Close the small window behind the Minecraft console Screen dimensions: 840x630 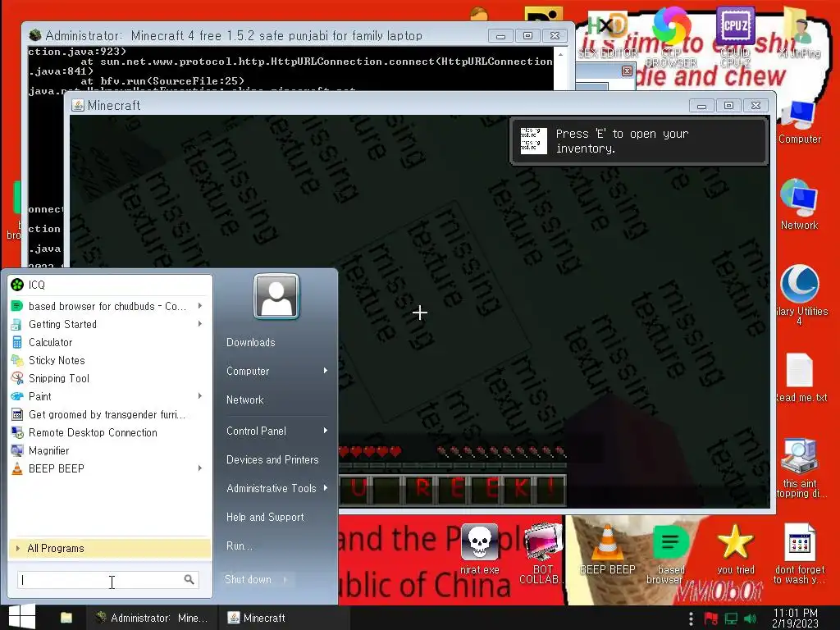(627, 71)
